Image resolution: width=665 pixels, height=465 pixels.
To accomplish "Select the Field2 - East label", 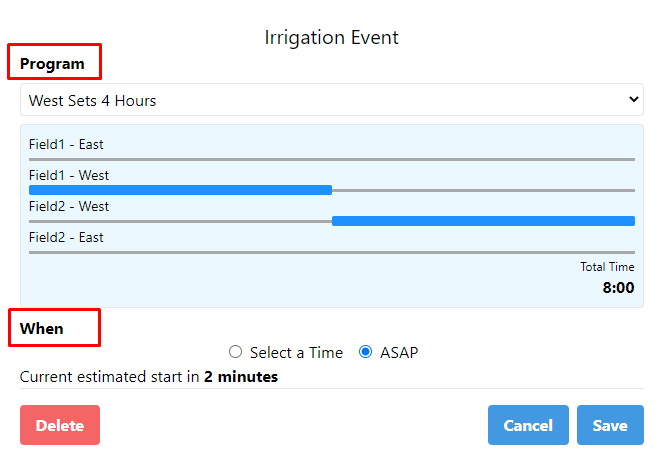I will tap(66, 237).
